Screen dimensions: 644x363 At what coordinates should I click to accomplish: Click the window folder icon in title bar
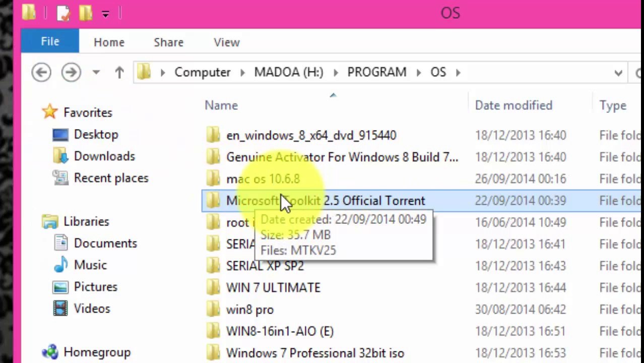(x=29, y=13)
